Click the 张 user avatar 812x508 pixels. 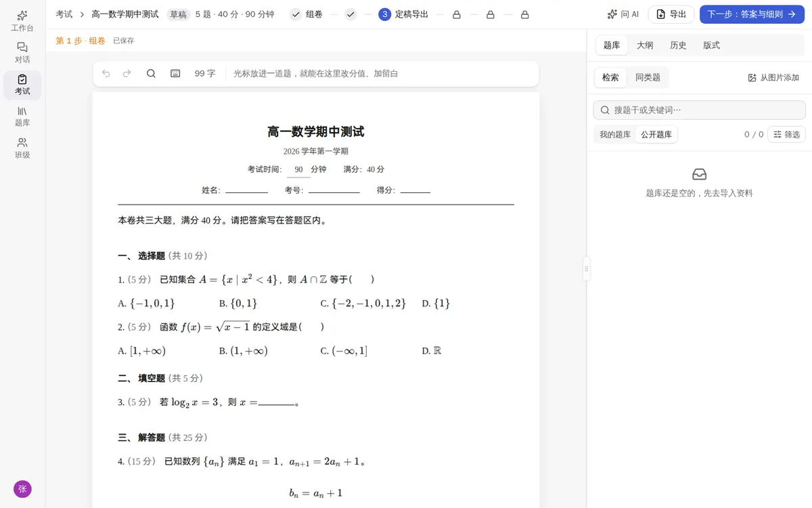pos(22,489)
